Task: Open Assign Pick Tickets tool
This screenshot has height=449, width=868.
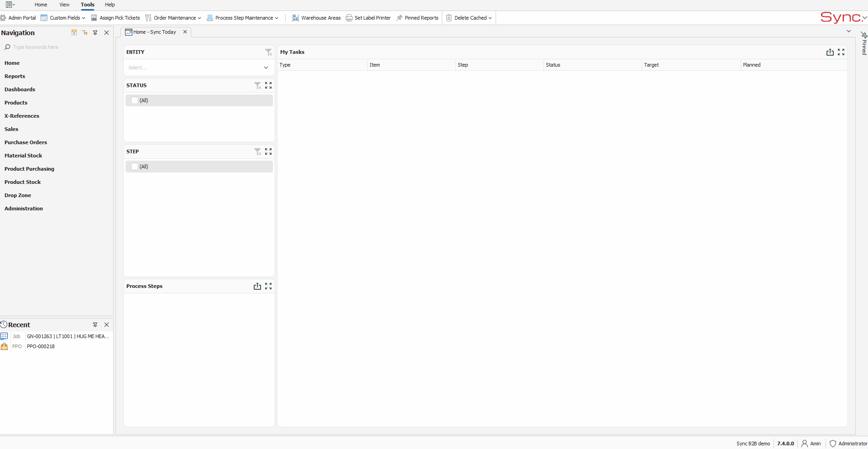Action: point(115,18)
